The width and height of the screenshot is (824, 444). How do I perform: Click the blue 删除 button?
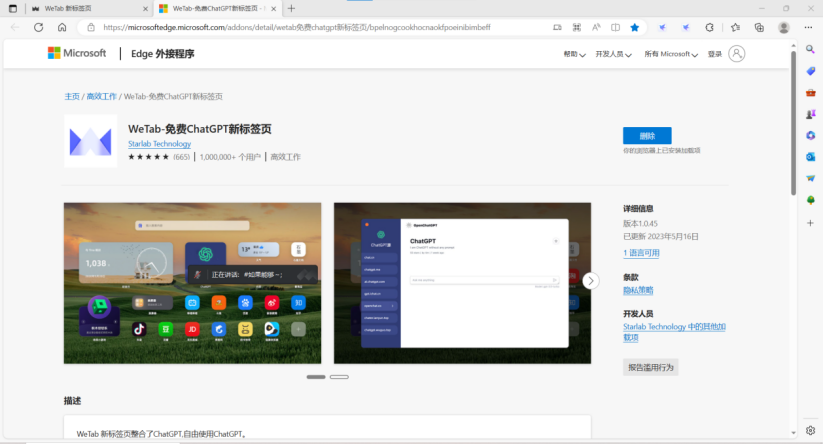(x=647, y=136)
